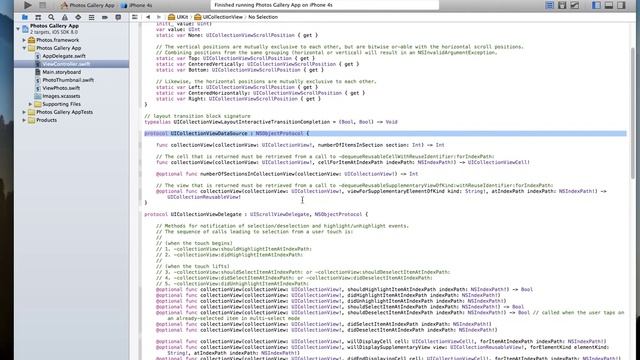Image resolution: width=640 pixels, height=360 pixels.
Task: Collapse the Photos Gallery App project root
Action: click(x=18, y=29)
